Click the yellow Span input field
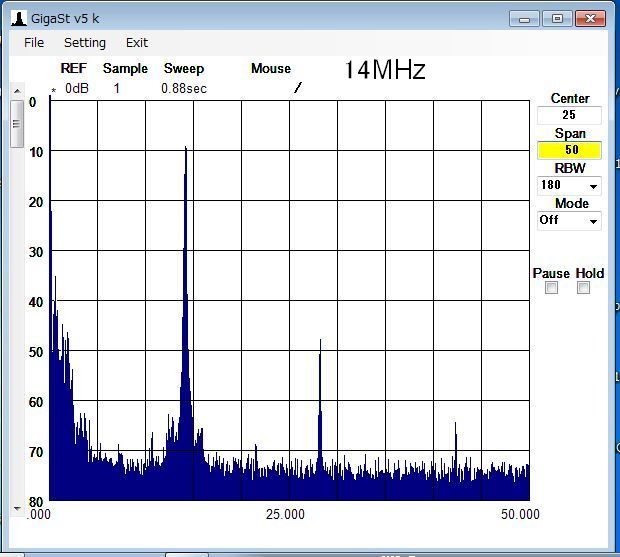The width and height of the screenshot is (620, 557). click(x=569, y=150)
